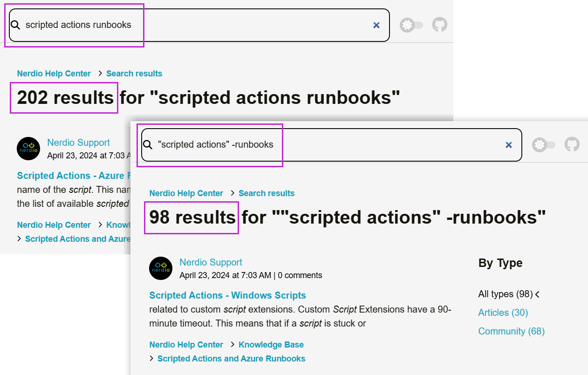Click '0 comments' text in front result

pos(300,275)
